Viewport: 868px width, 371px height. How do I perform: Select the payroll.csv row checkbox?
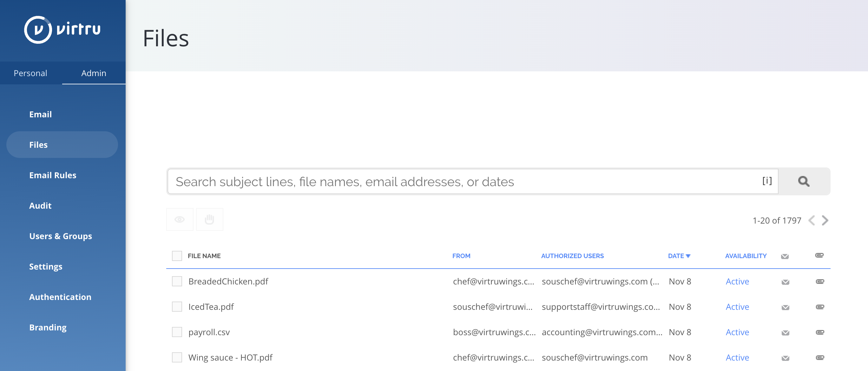pyautogui.click(x=177, y=332)
